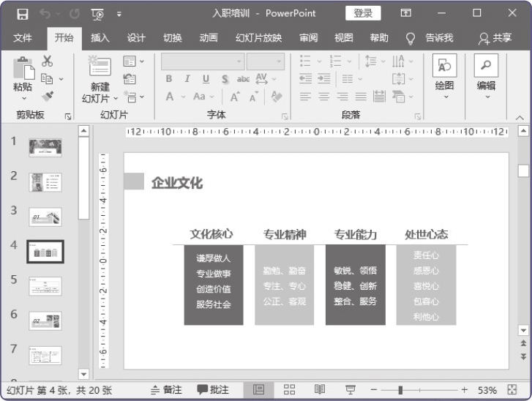
Task: Start slideshow from status bar icon
Action: click(351, 389)
